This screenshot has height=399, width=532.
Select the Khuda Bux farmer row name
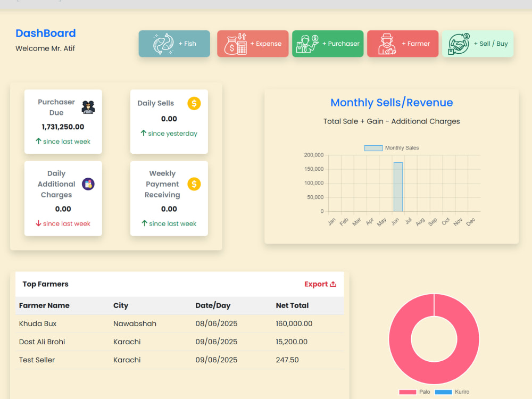pyautogui.click(x=38, y=323)
